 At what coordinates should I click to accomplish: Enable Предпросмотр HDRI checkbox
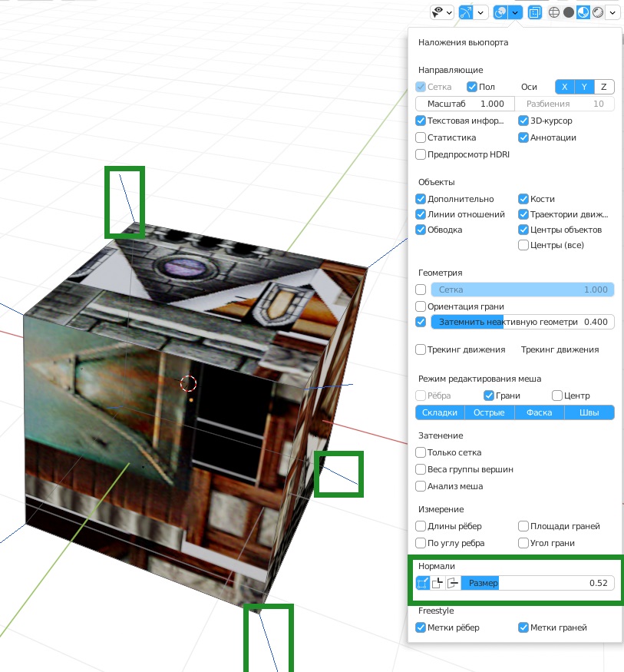click(421, 154)
